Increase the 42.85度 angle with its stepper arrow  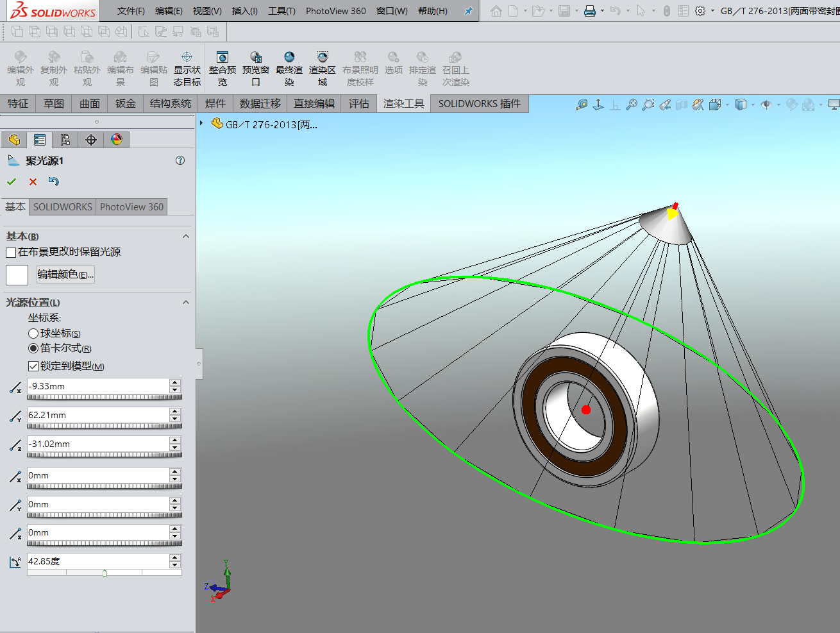[174, 557]
